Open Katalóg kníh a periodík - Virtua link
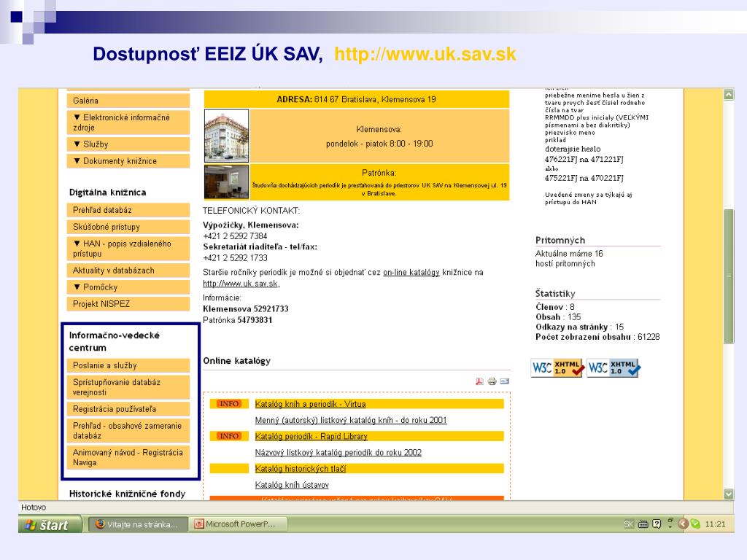The height and width of the screenshot is (560, 747). point(310,404)
